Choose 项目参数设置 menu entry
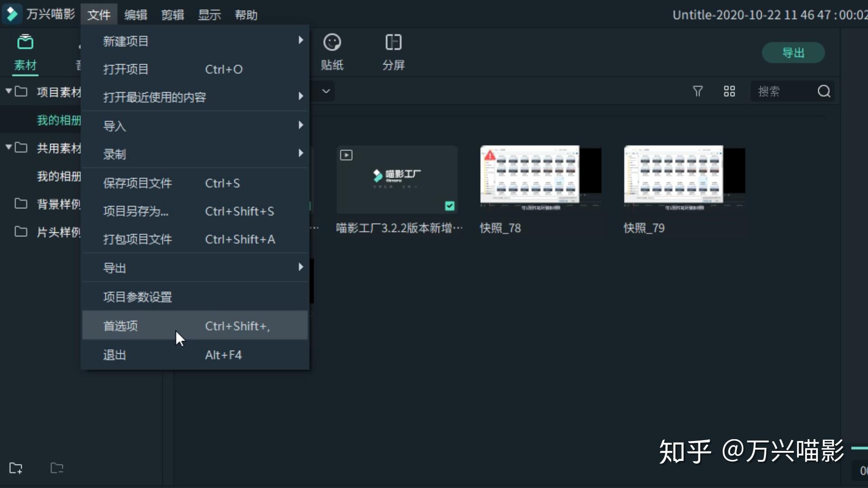868x488 pixels. coord(137,297)
